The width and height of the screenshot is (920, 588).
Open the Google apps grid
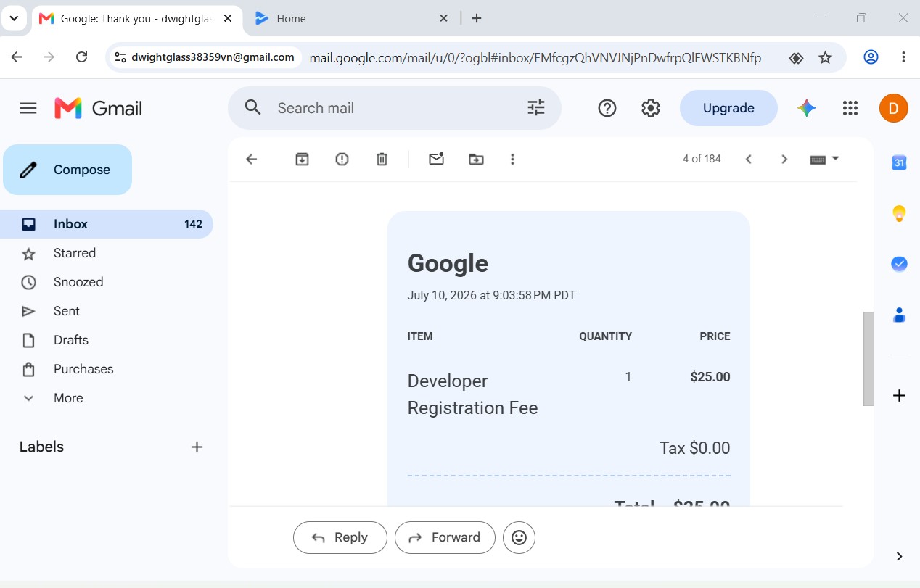[850, 108]
